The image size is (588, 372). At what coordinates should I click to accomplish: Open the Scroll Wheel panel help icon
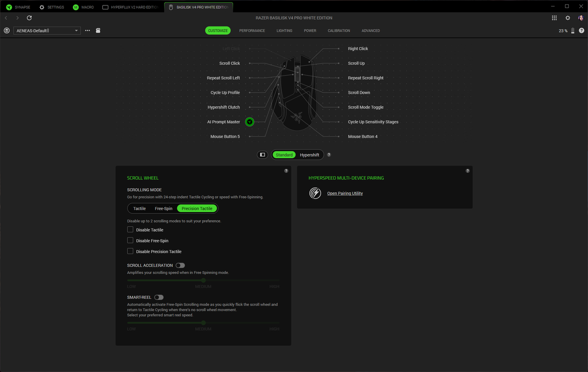[x=286, y=171]
